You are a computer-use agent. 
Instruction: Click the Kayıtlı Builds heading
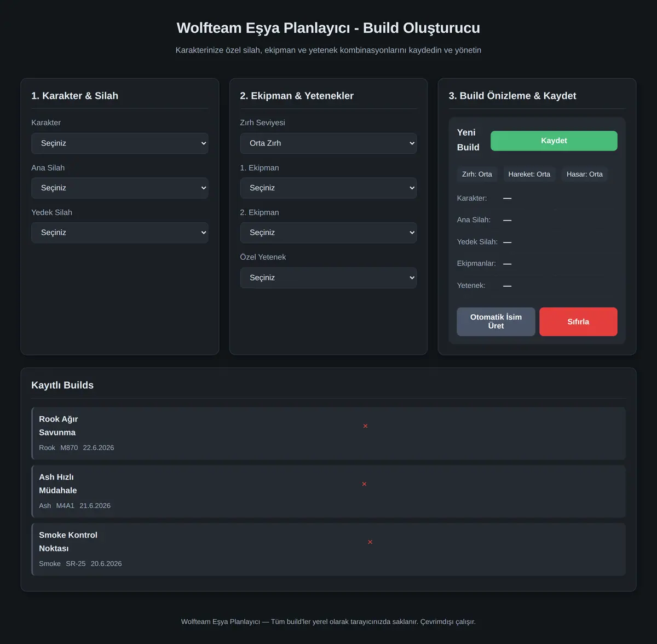pos(62,385)
